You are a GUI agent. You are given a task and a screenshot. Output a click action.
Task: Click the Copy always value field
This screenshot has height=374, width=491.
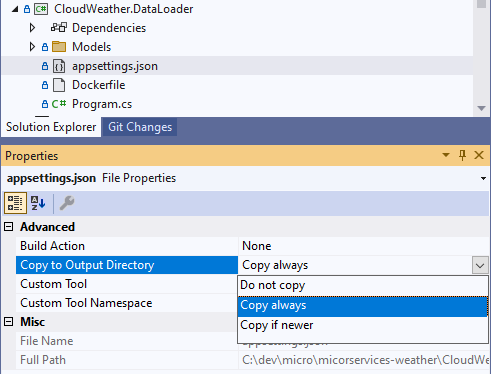355,265
